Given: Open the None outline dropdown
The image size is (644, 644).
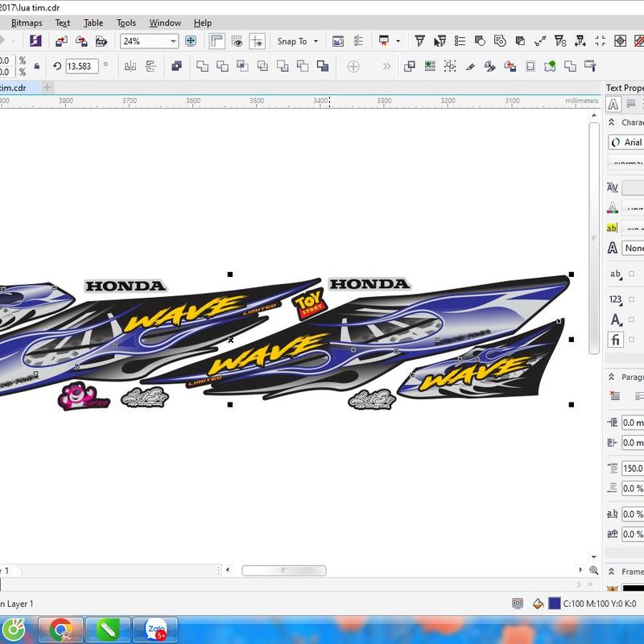Looking at the screenshot, I should click(633, 248).
